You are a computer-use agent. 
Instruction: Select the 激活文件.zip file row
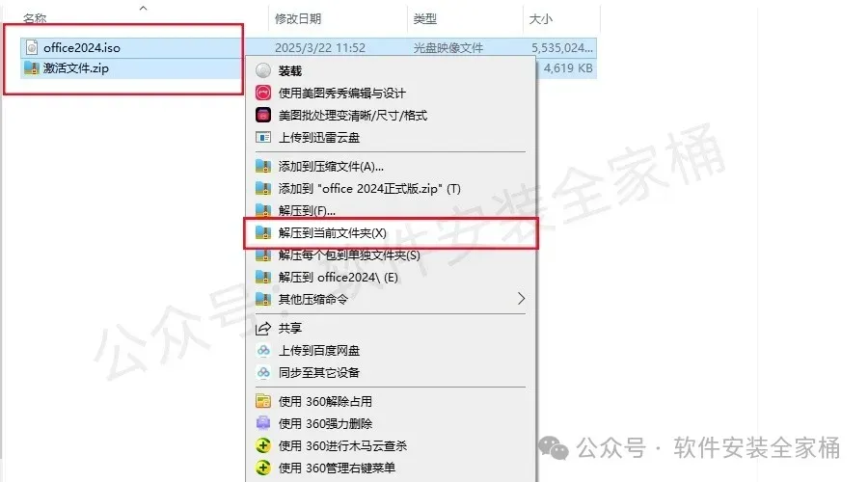click(133, 68)
